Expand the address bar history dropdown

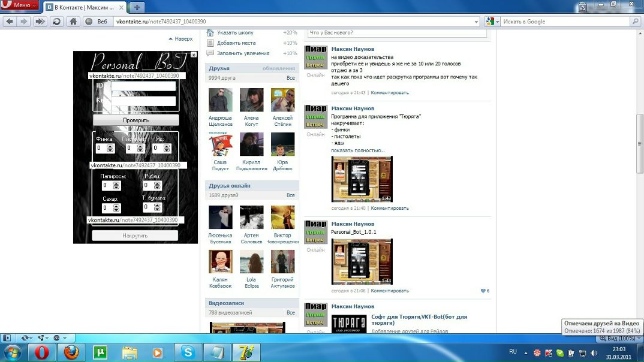click(x=476, y=22)
